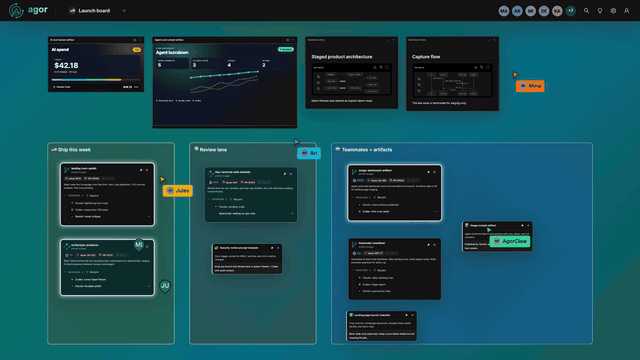Open Gemini visual critique session

87,216
